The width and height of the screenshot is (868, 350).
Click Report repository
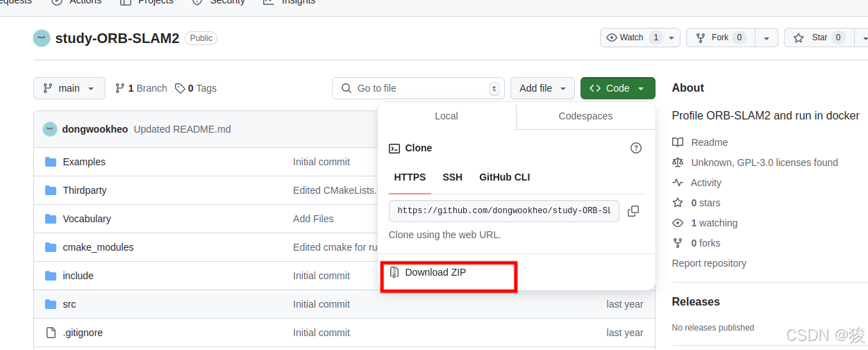pos(709,263)
